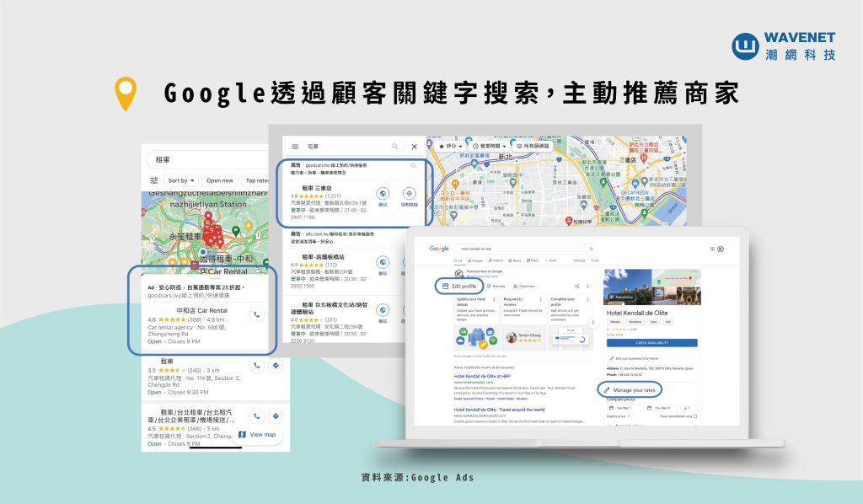Image resolution: width=863 pixels, height=504 pixels.
Task: Get directions to the 3.3-star 租車 listing
Action: pyautogui.click(x=276, y=365)
